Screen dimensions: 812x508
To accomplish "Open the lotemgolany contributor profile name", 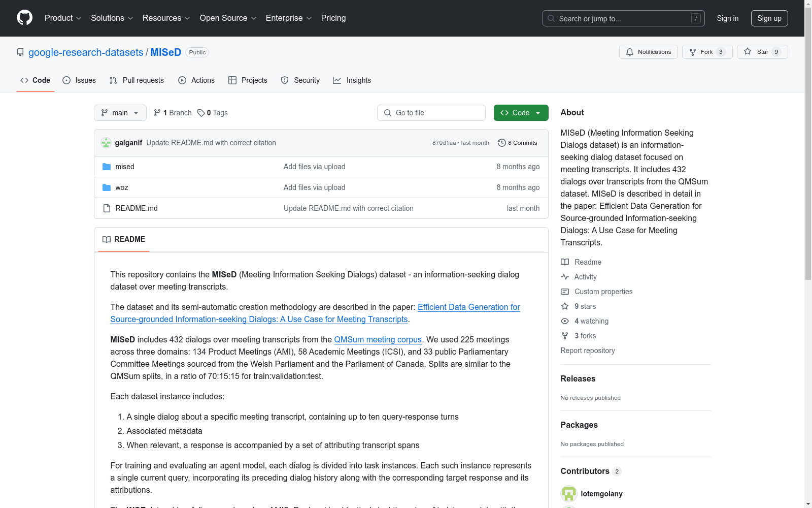I will point(602,494).
